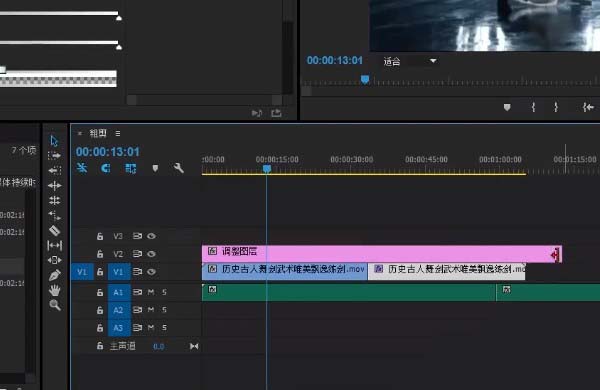Toggle V1 track targeting button
The image size is (600, 390).
(119, 272)
